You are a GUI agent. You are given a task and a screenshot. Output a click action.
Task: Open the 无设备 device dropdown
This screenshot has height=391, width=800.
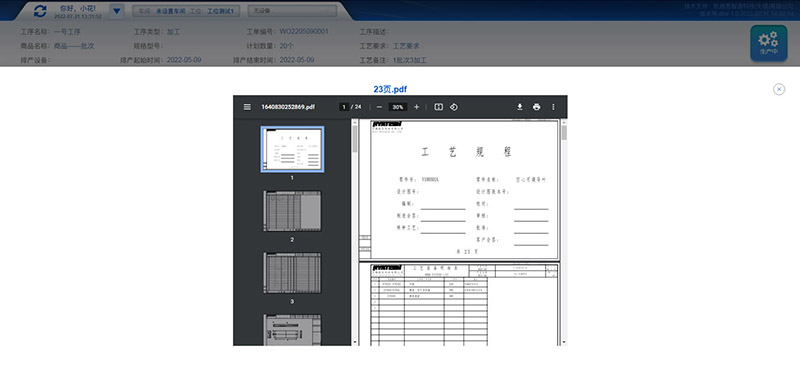(x=292, y=11)
